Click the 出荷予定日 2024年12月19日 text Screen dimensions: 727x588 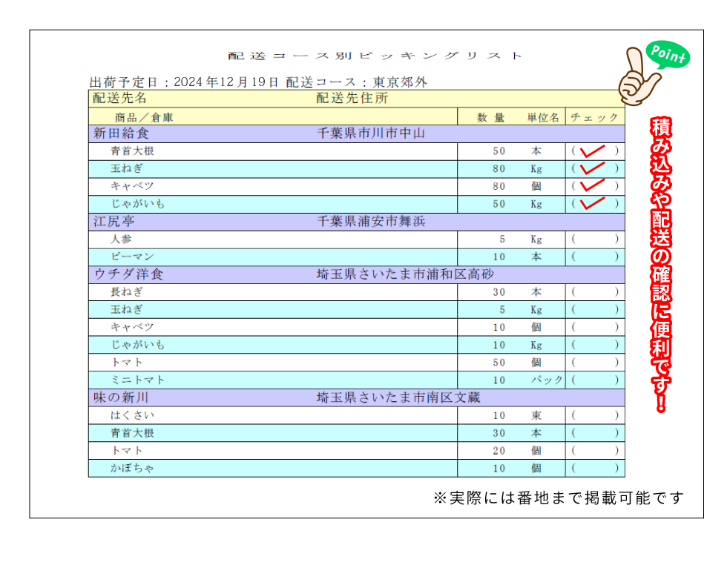coord(184,82)
